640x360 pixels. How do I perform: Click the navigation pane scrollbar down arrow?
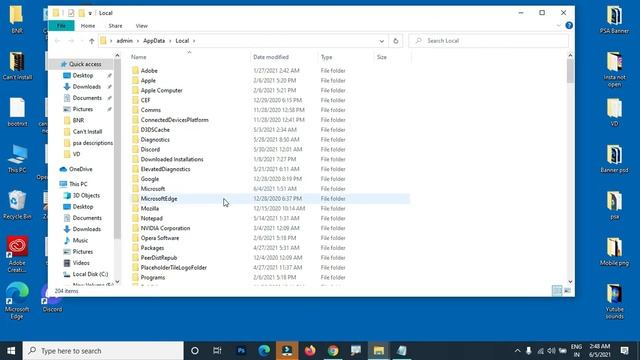point(118,282)
